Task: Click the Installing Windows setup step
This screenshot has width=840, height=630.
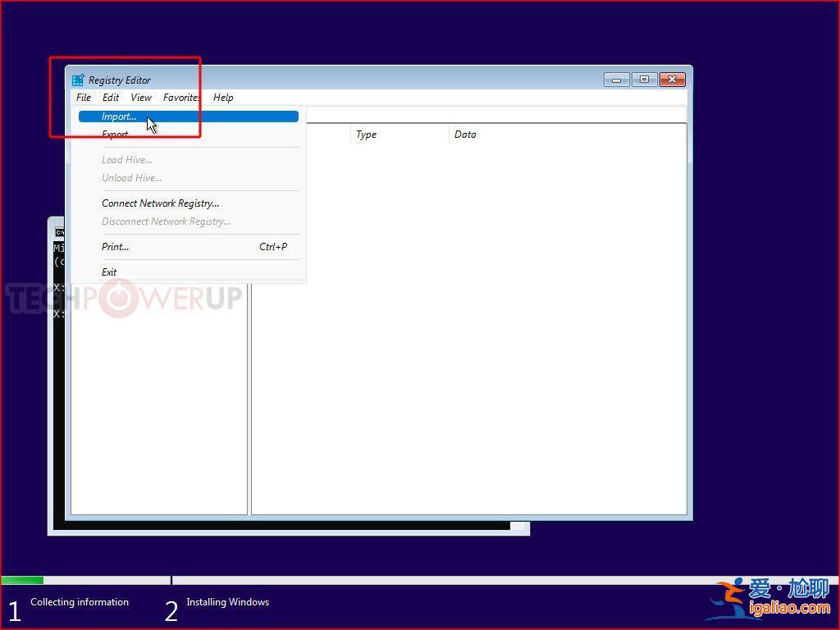Action: [227, 601]
